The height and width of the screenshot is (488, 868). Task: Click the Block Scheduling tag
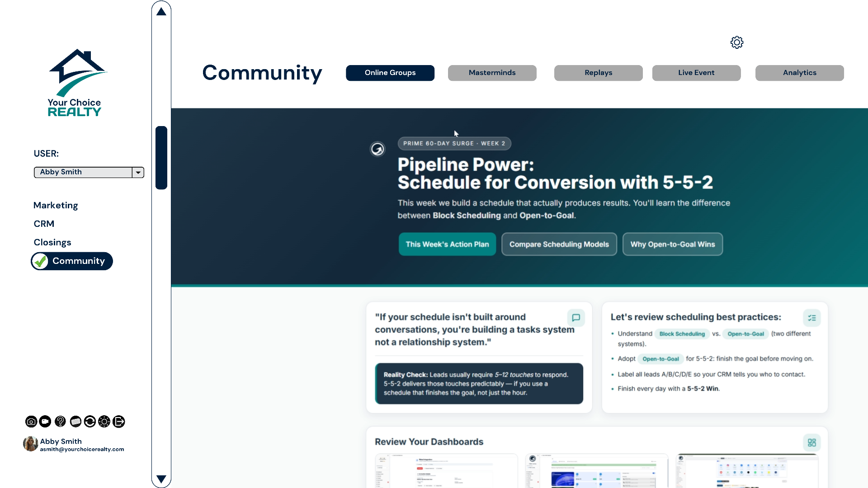682,334
